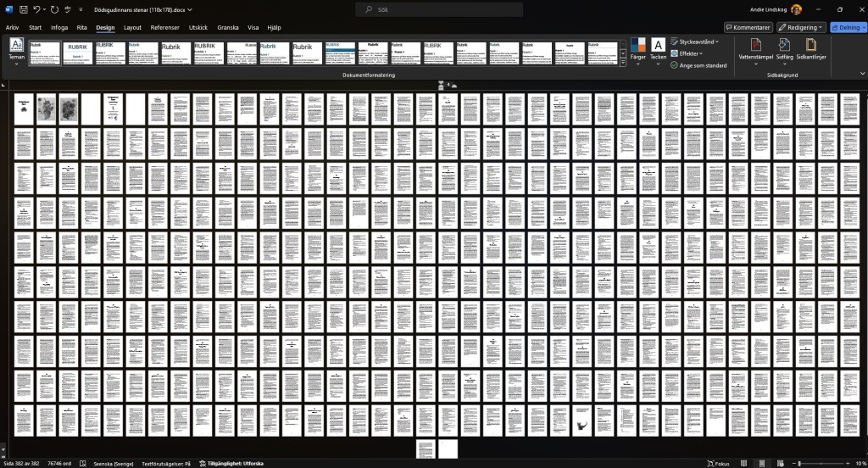Expand the Styckeavstånd dropdown
Image resolution: width=868 pixels, height=468 pixels.
coord(696,42)
